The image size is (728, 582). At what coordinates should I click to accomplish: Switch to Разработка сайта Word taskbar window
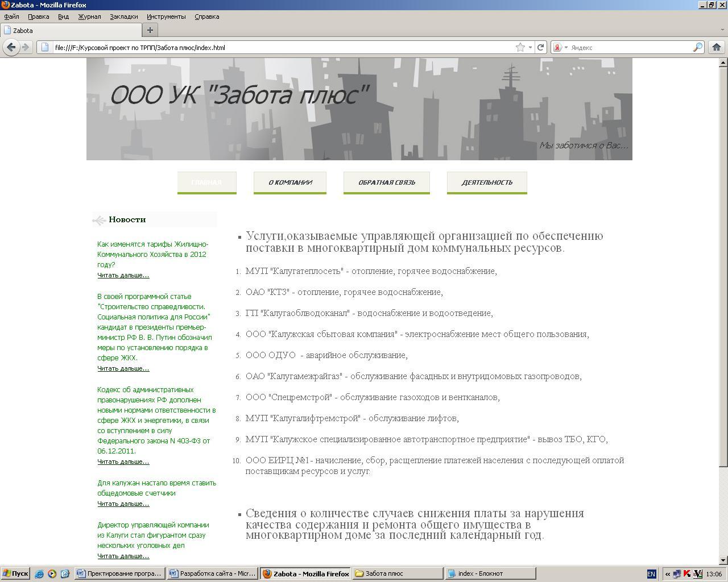213,573
